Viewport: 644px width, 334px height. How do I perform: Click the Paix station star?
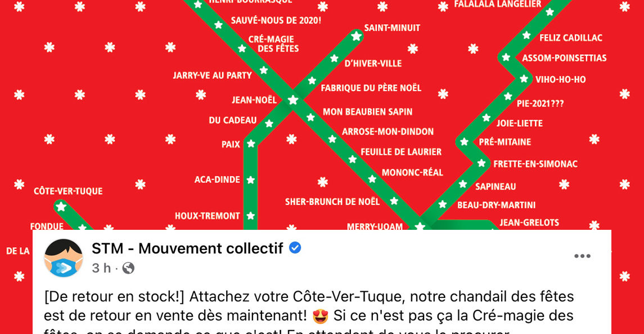pos(251,144)
